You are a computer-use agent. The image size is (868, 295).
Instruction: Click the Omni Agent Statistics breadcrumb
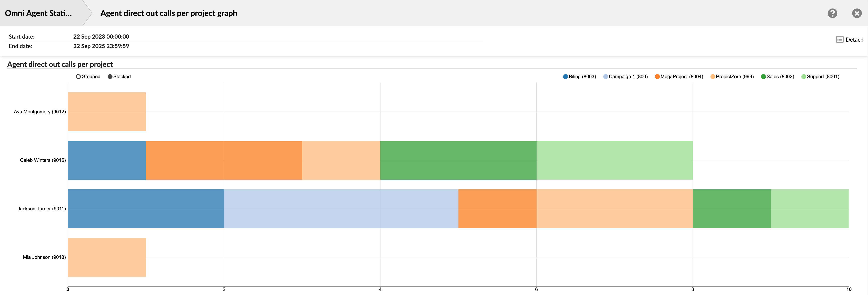pyautogui.click(x=39, y=13)
